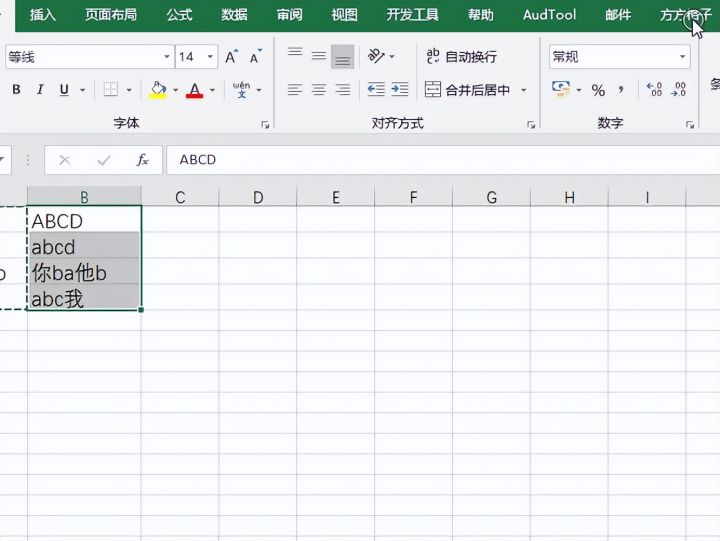Image resolution: width=720 pixels, height=541 pixels.
Task: Apply comma style
Action: tap(621, 90)
